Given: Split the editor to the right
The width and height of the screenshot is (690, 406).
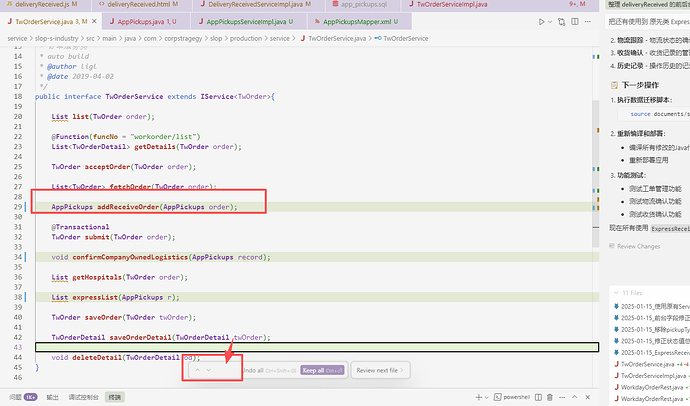Looking at the screenshot, I should (x=575, y=22).
